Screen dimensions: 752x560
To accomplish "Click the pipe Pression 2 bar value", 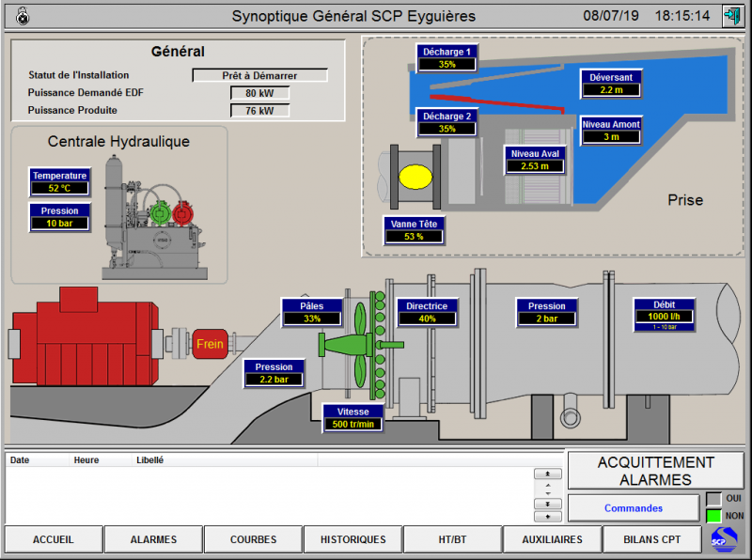I will click(x=547, y=319).
